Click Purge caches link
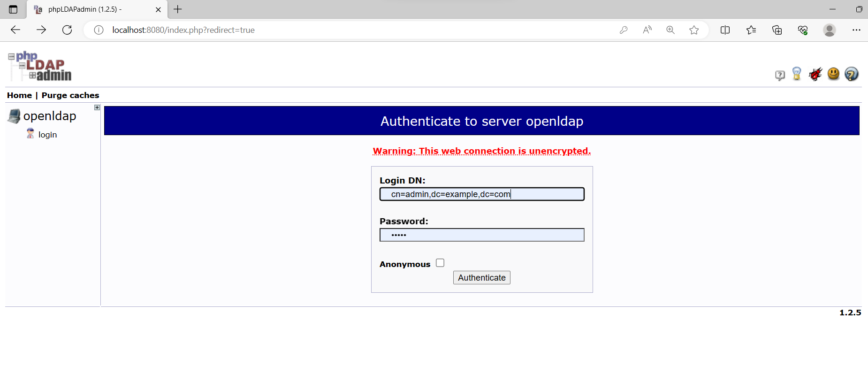The width and height of the screenshot is (868, 374). click(x=70, y=95)
